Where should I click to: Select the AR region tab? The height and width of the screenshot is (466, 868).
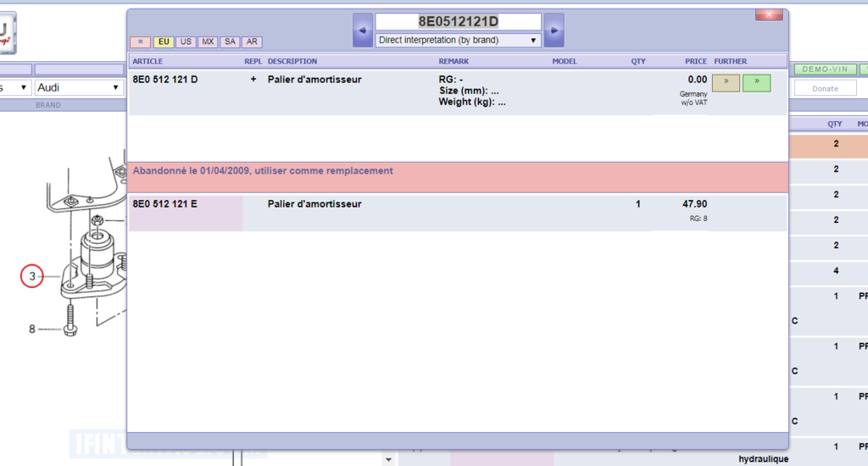252,42
